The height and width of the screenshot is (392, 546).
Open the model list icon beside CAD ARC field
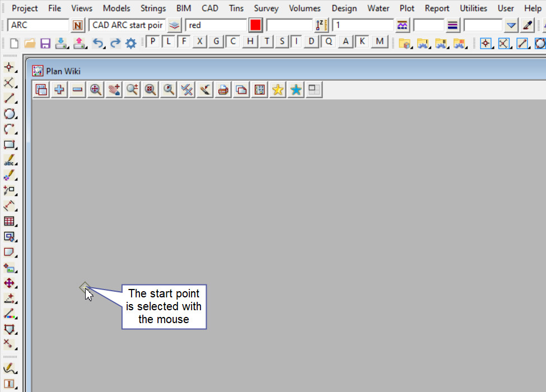pos(175,25)
